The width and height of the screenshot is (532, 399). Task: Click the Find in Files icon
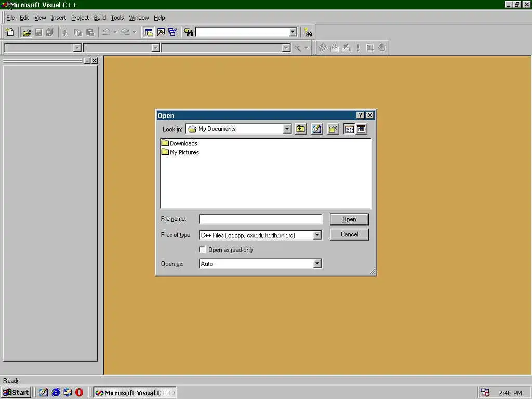tap(188, 32)
